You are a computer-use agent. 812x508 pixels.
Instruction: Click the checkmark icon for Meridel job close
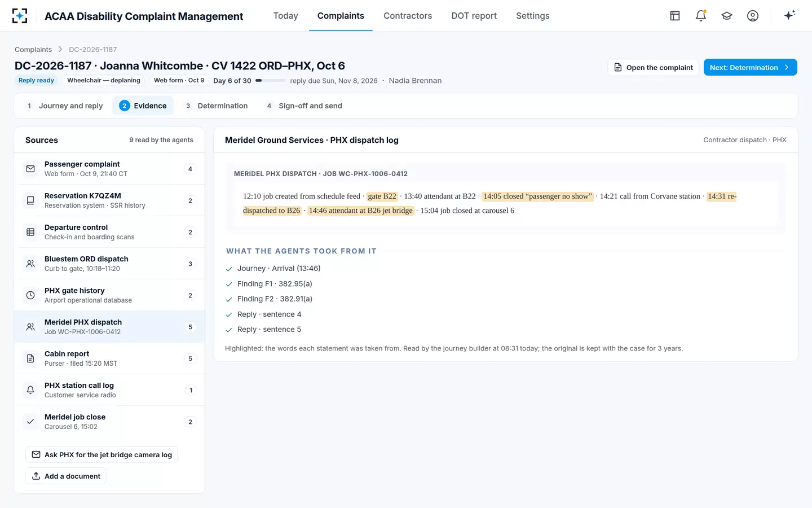tap(30, 422)
